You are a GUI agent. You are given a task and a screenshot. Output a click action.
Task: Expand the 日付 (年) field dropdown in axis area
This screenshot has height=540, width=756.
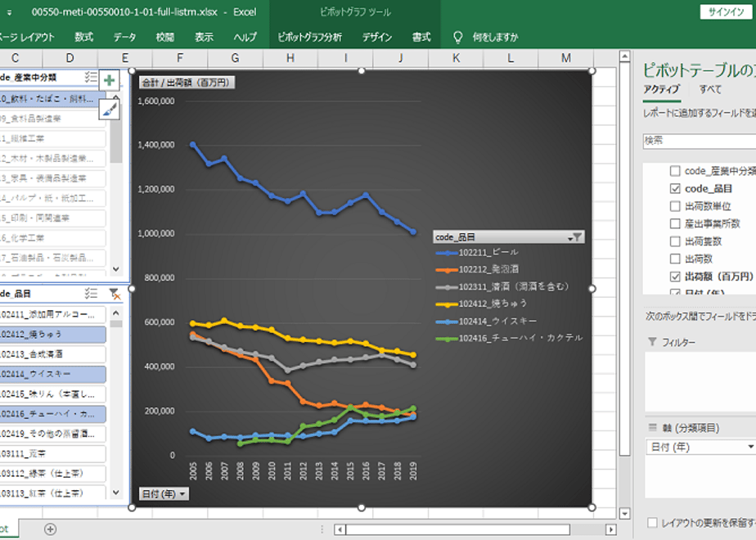[750, 447]
